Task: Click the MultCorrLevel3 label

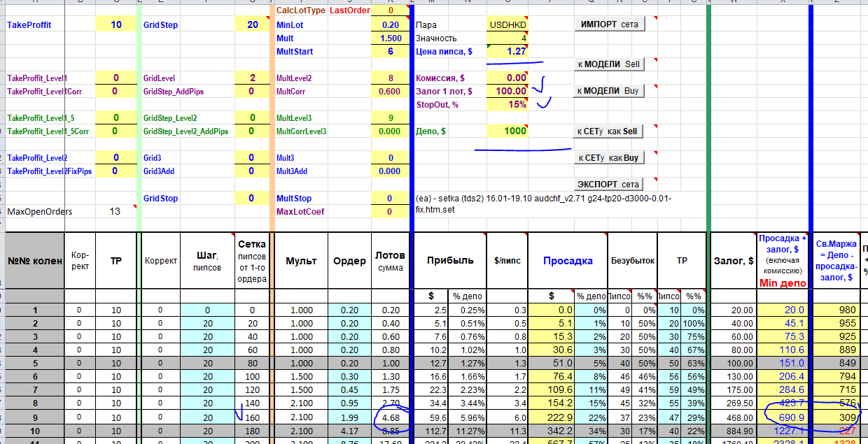Action: tap(301, 131)
